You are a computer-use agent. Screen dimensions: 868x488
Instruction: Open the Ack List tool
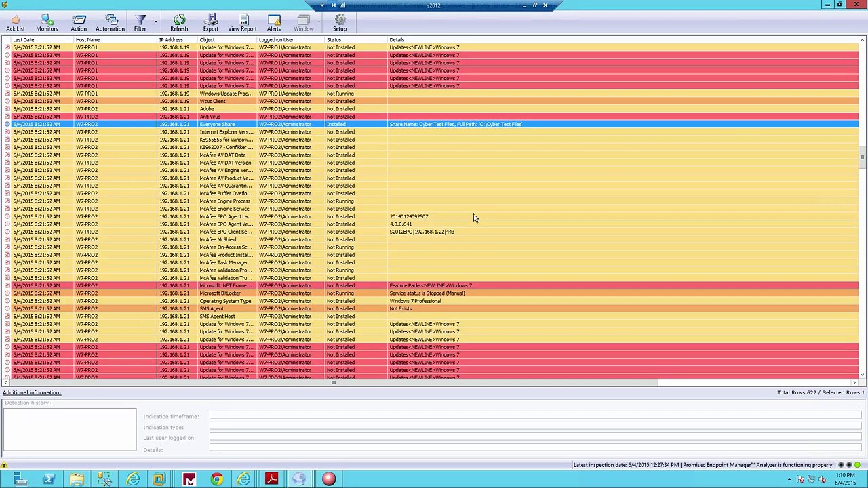click(15, 23)
